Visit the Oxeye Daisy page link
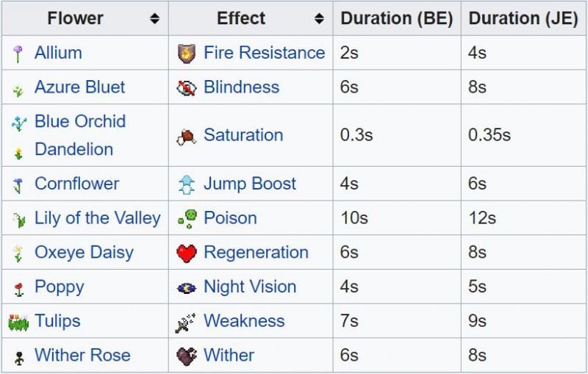The image size is (588, 374). pyautogui.click(x=84, y=253)
